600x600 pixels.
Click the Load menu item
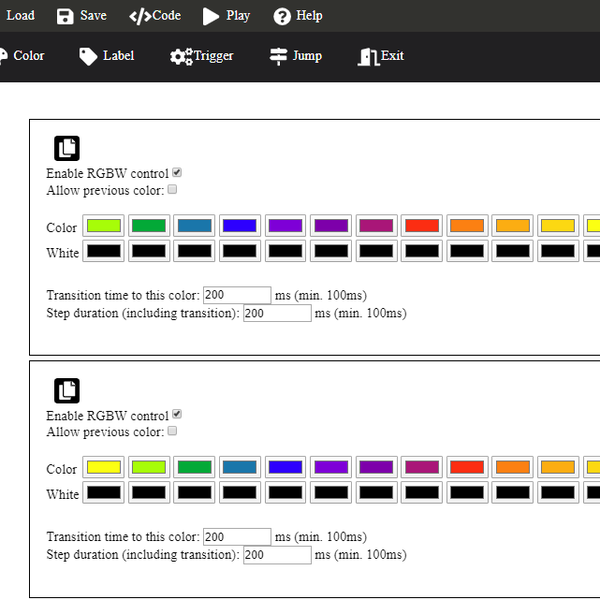pyautogui.click(x=20, y=16)
